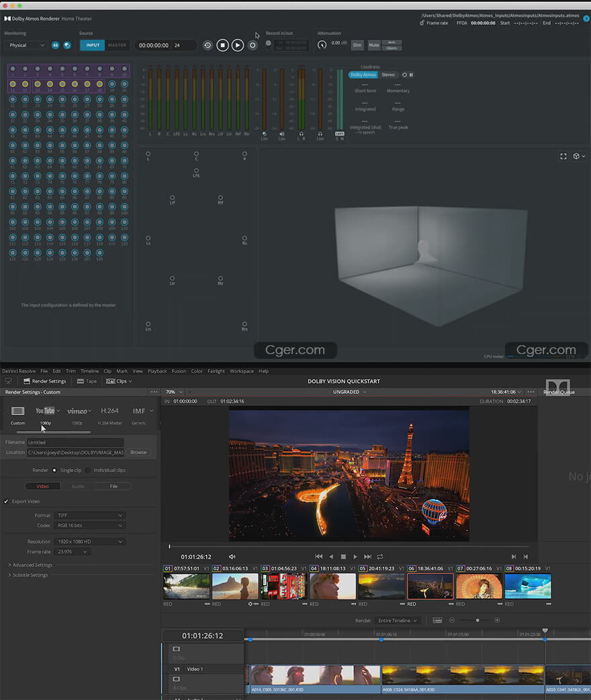
Task: Click the timeline zoom slider handle
Action: [478, 621]
